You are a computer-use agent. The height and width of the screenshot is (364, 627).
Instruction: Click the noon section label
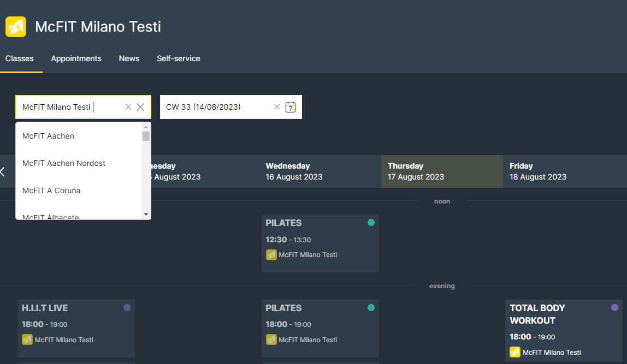click(442, 201)
